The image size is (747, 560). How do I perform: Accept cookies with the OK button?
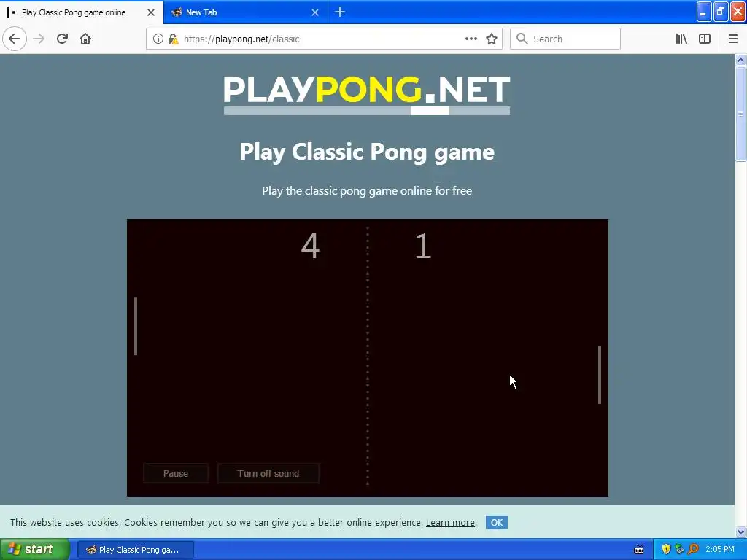coord(496,522)
